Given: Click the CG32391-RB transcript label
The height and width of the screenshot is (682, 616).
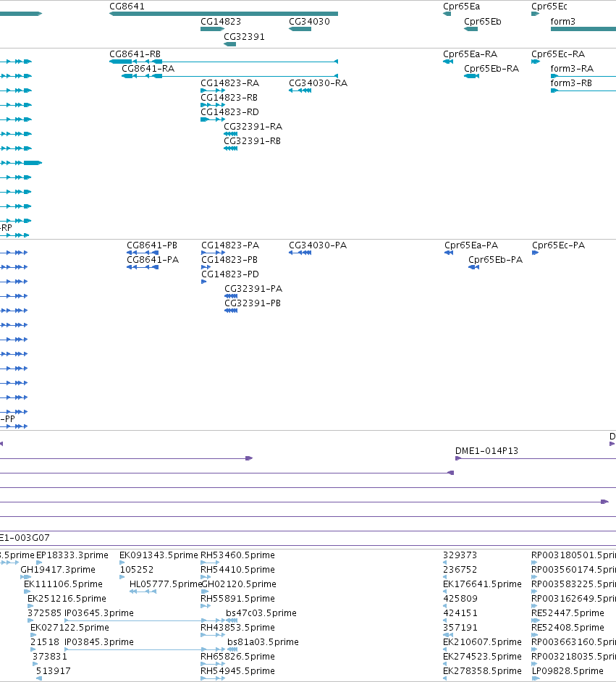Looking at the screenshot, I should click(252, 141).
